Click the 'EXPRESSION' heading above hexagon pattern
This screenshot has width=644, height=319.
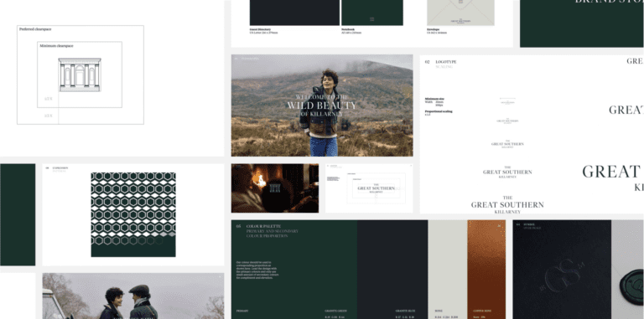coord(60,168)
